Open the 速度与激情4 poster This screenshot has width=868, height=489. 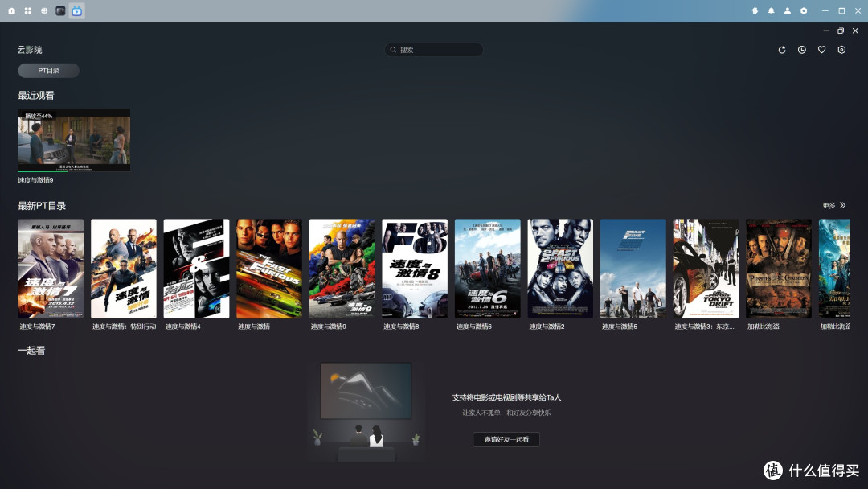(x=197, y=269)
